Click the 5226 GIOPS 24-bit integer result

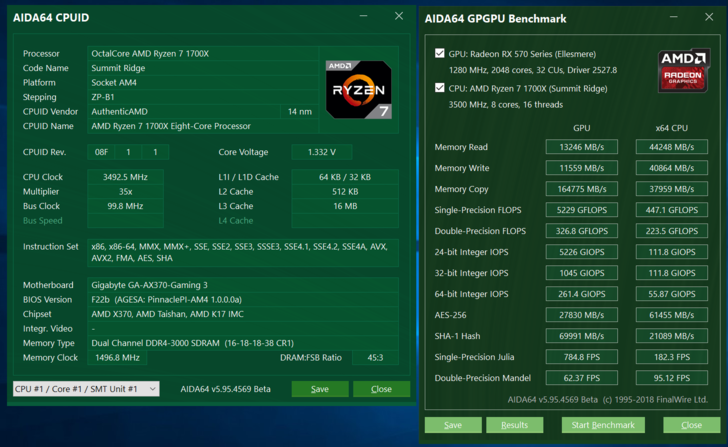pos(582,252)
